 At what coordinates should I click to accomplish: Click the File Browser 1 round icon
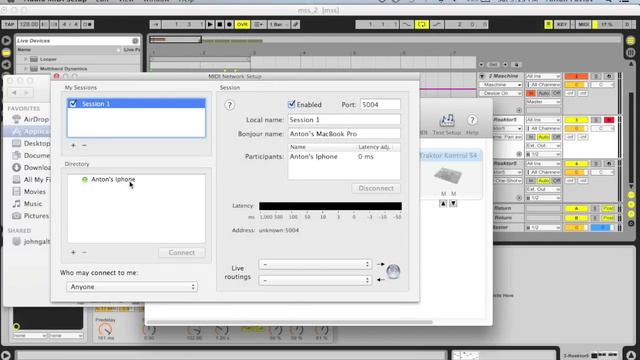coord(6,64)
